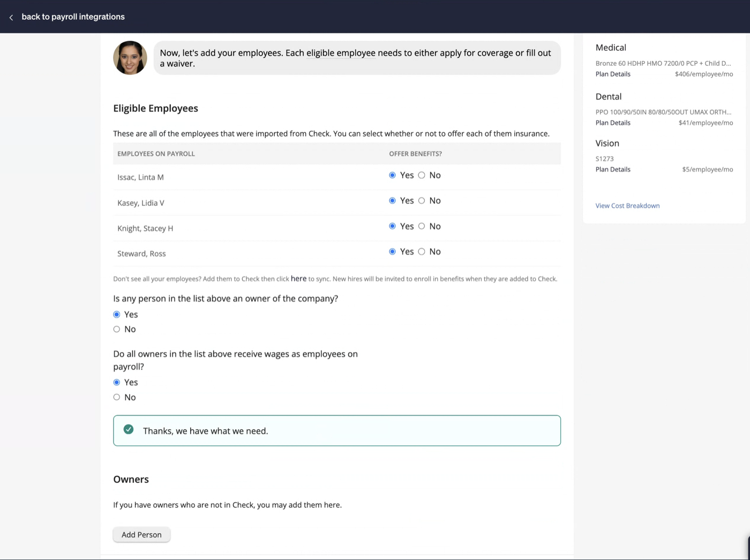Open Dental Plan Details
750x560 pixels.
[x=613, y=123]
